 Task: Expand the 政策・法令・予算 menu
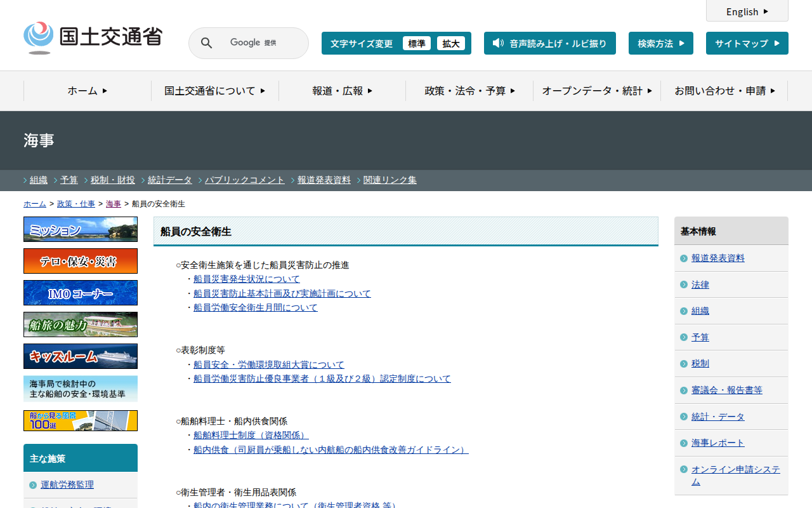tap(469, 91)
